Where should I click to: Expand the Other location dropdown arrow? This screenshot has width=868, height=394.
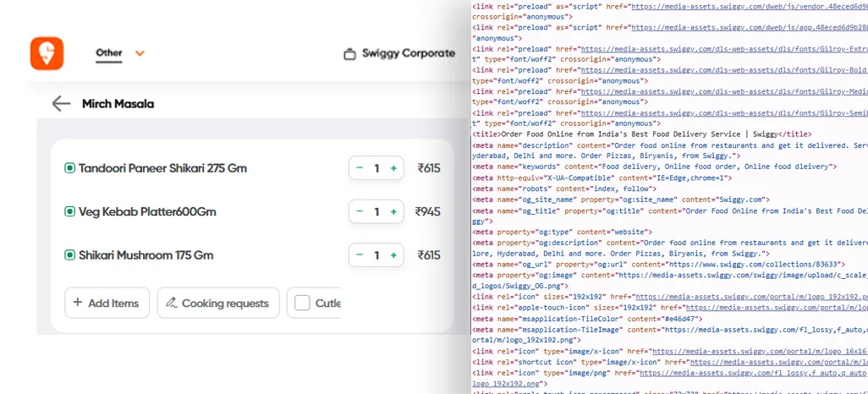[140, 53]
